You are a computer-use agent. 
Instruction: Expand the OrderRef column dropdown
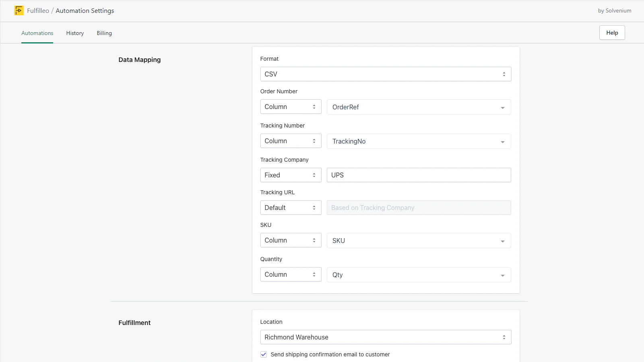pyautogui.click(x=419, y=107)
